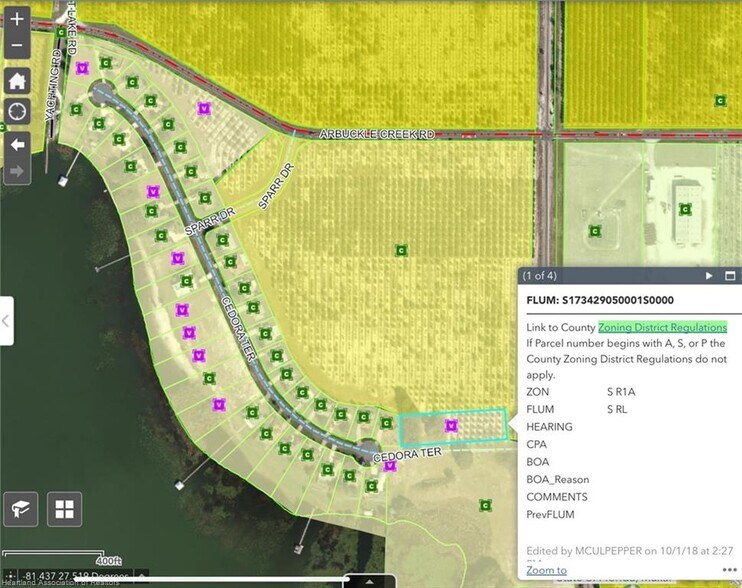Open the popup more options ellipsis

[x=730, y=570]
